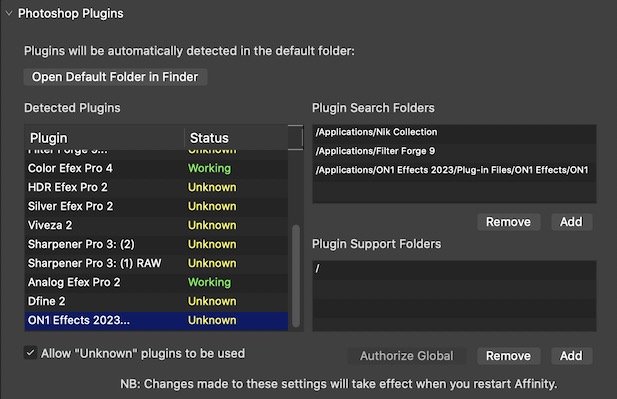Select the /Applications/ON1 Effects 2023 search folder path
This screenshot has width=617, height=399.
454,170
